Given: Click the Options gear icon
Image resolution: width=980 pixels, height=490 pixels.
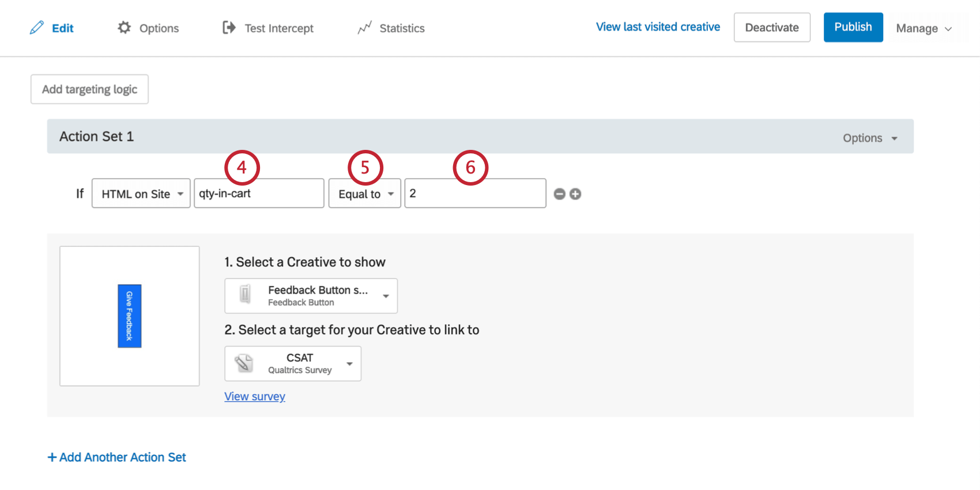Looking at the screenshot, I should pyautogui.click(x=124, y=28).
